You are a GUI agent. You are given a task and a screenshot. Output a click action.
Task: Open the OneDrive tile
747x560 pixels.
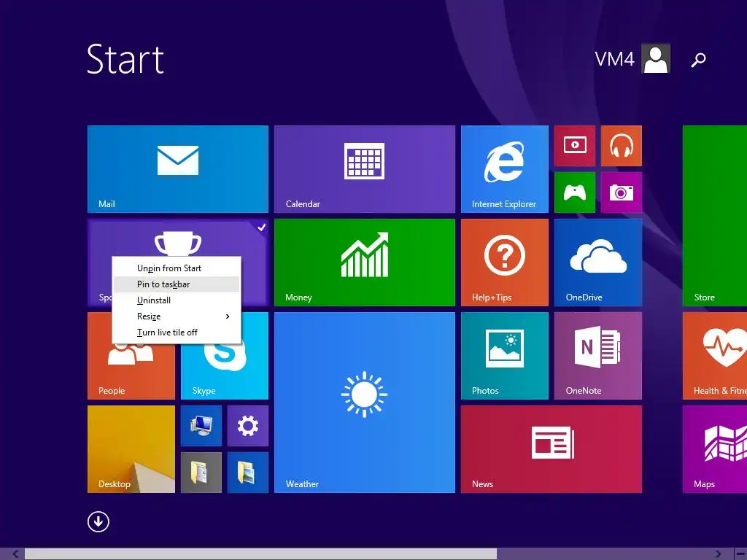(598, 262)
